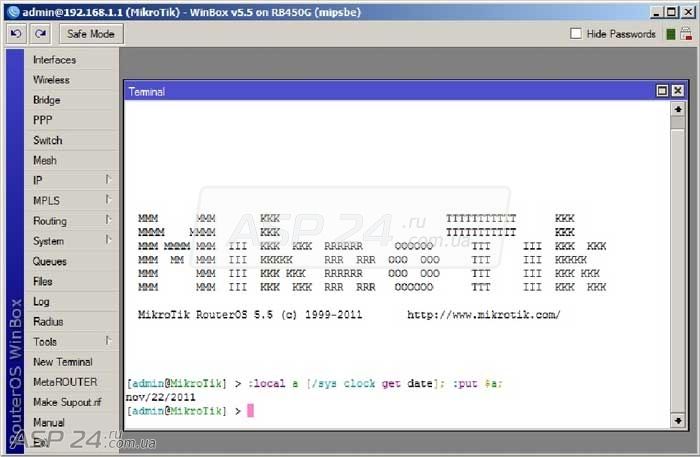Enable Safe Mode
This screenshot has width=700, height=457.
click(x=91, y=34)
